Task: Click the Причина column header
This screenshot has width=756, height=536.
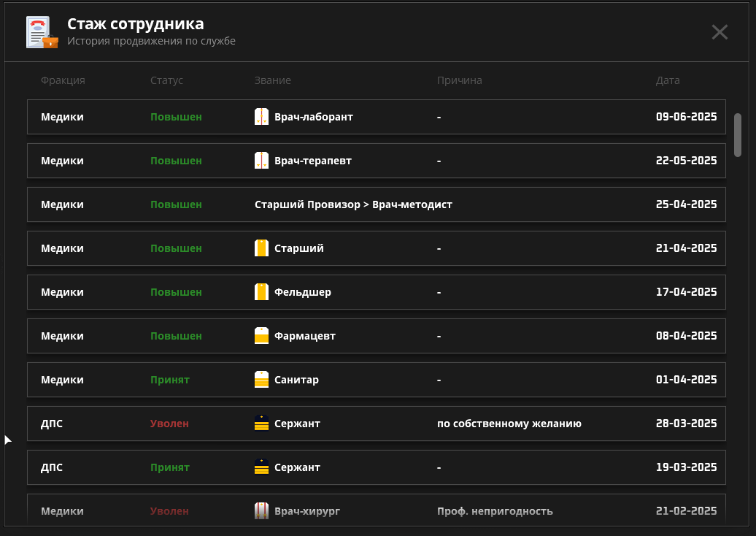Action: click(459, 80)
